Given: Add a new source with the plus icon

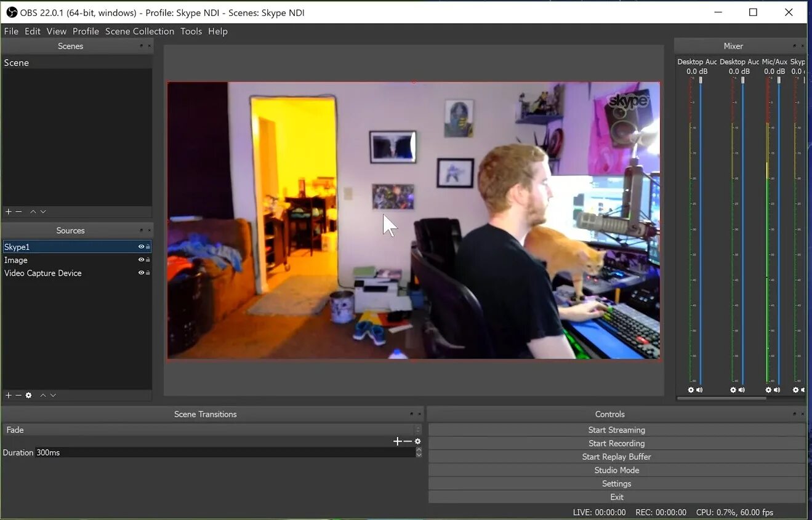Looking at the screenshot, I should tap(8, 395).
